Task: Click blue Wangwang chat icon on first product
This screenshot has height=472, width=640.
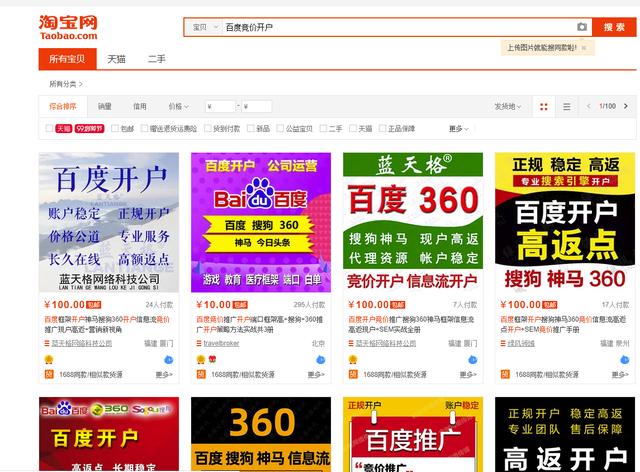Action: (x=169, y=360)
